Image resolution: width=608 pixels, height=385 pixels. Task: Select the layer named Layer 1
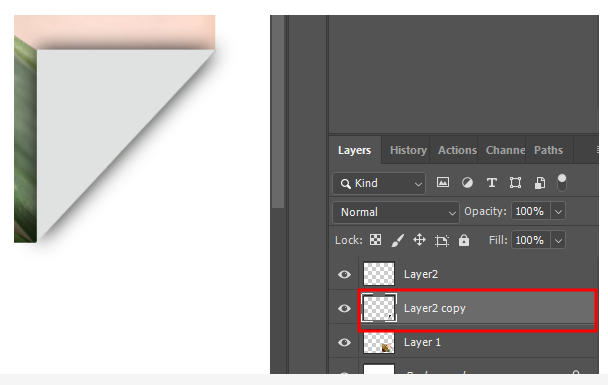point(422,342)
